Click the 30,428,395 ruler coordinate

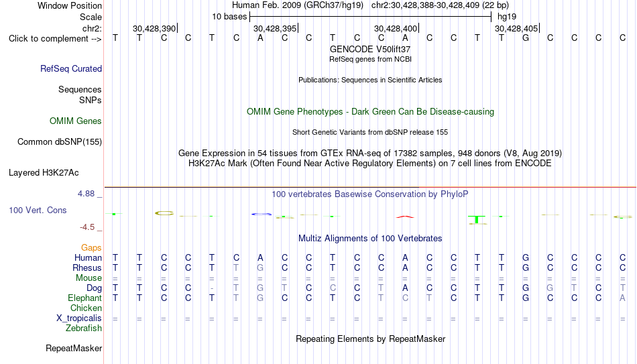[275, 28]
